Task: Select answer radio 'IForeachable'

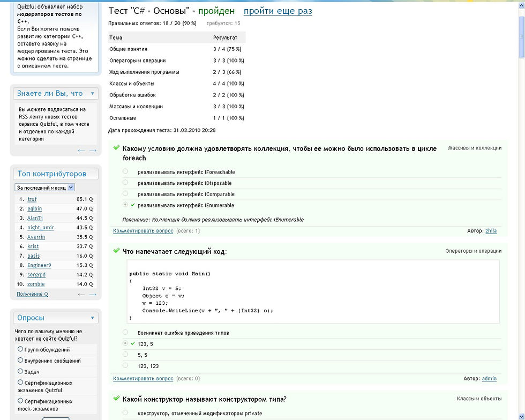Action: [x=125, y=171]
